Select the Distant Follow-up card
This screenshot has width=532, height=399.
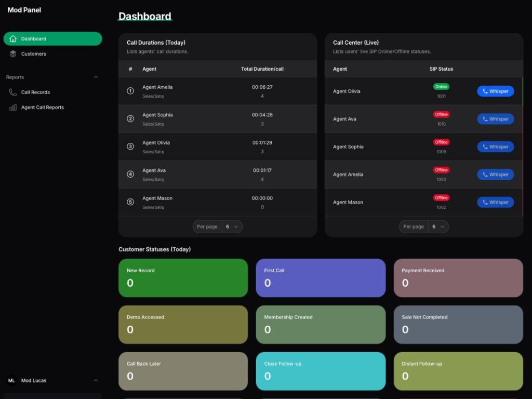pos(458,371)
